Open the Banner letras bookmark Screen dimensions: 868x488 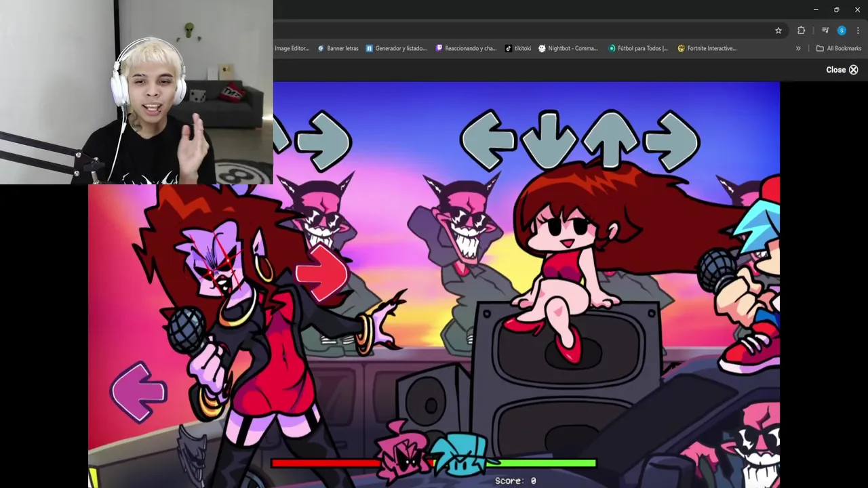pos(338,48)
